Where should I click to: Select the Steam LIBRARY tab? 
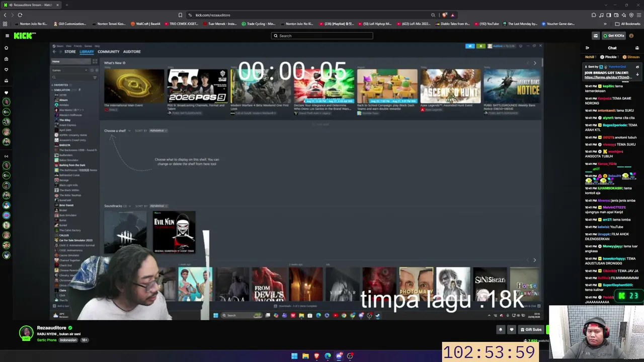(x=87, y=52)
